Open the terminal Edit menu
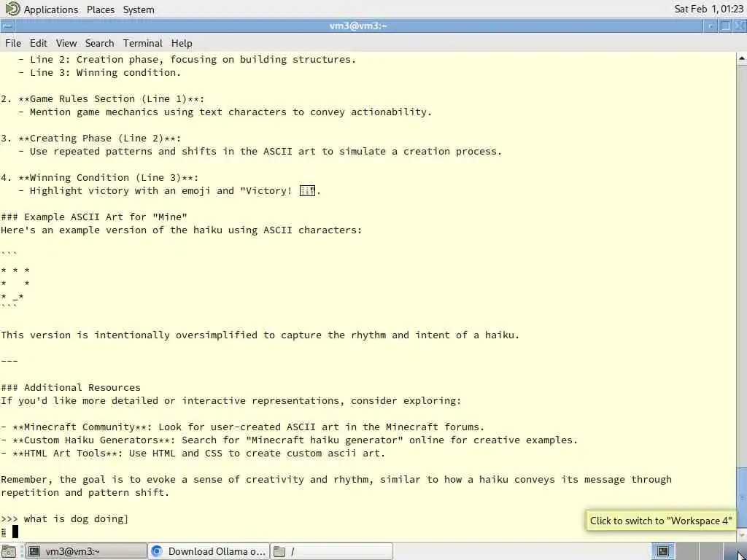The height and width of the screenshot is (560, 747). point(38,43)
